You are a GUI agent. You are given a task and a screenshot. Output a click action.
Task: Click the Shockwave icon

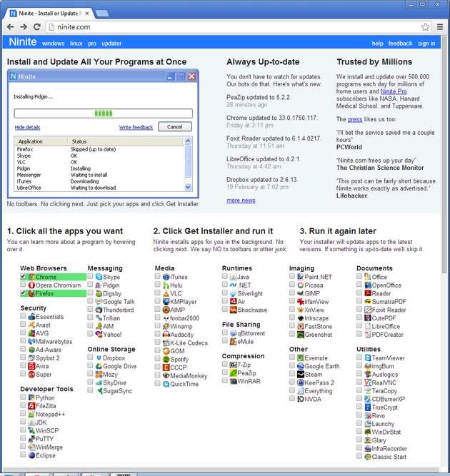(x=233, y=310)
